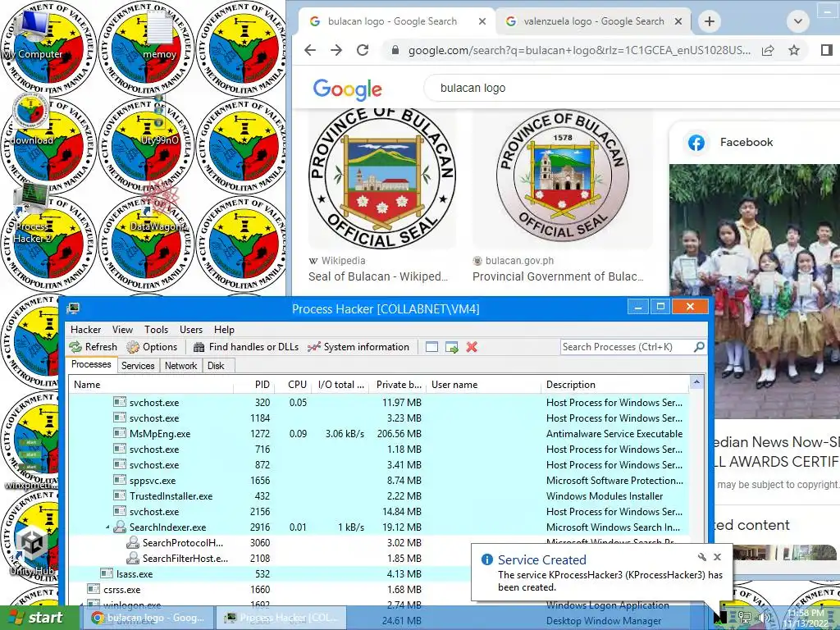Select the TrustedInstaller.exe process

tap(379, 496)
